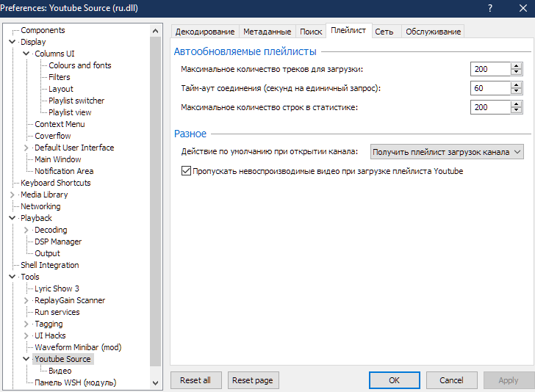Expand the Media Library node
535x392 pixels.
[12, 195]
